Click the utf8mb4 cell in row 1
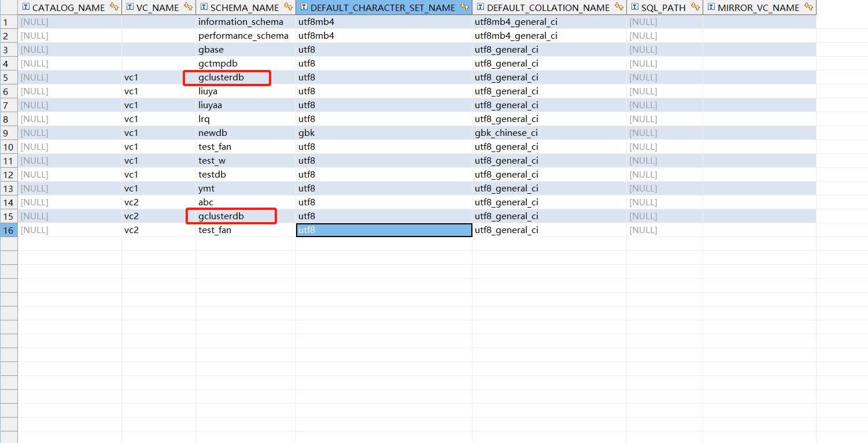The height and width of the screenshot is (443, 868). [384, 22]
